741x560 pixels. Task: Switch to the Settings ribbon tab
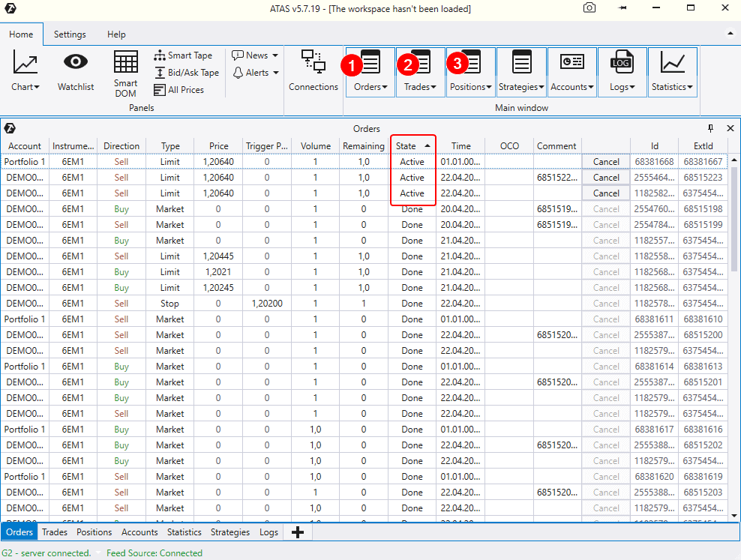[70, 34]
